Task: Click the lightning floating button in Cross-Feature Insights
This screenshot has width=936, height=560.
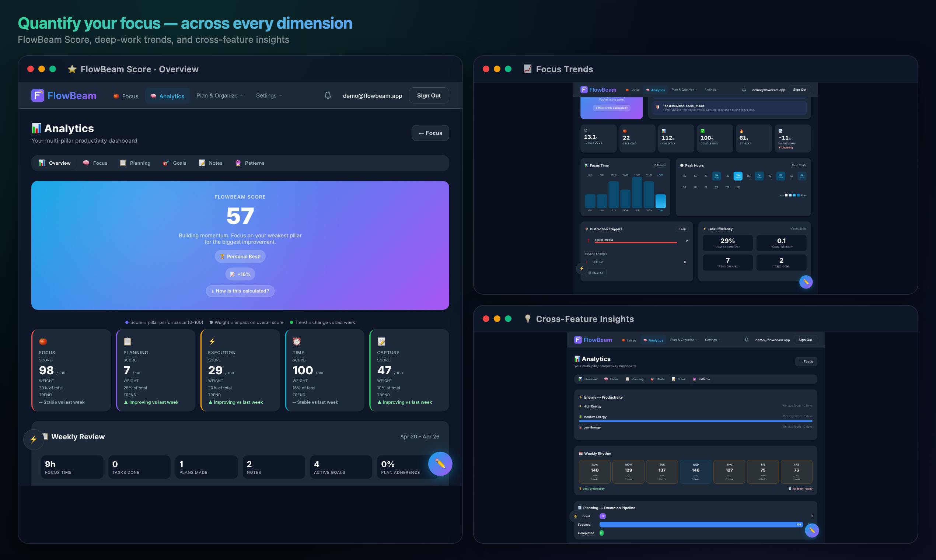Action: coord(576,516)
